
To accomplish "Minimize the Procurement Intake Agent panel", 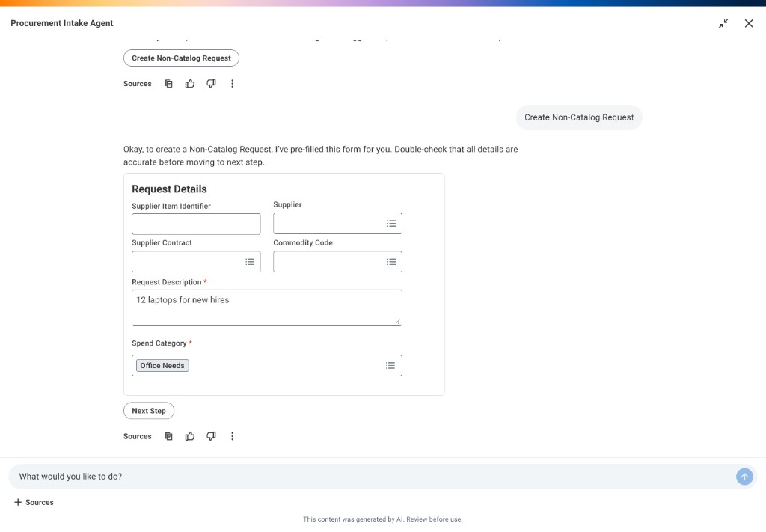I will tap(723, 23).
